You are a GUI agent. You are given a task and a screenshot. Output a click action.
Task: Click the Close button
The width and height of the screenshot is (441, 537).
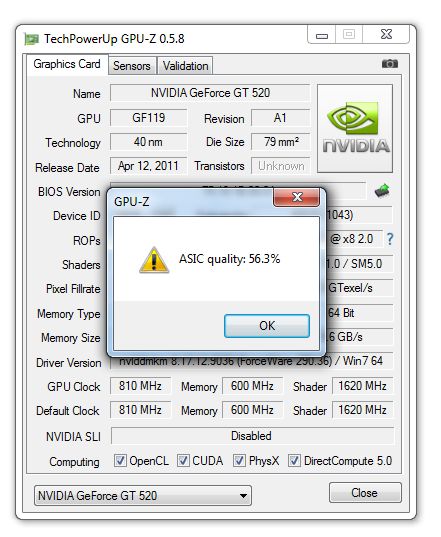[x=365, y=493]
